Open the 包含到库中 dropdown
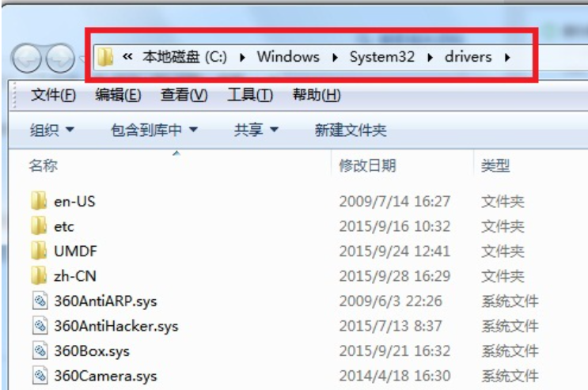588x390 pixels. tap(154, 130)
